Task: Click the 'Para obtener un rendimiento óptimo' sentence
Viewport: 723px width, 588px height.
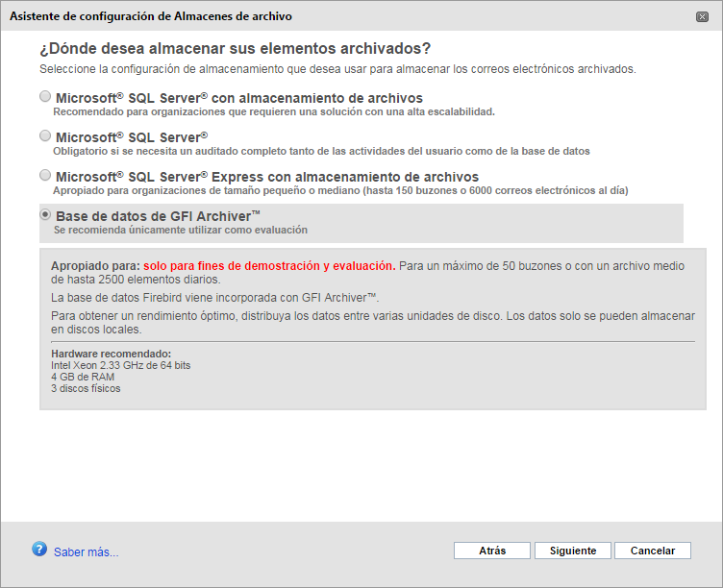Action: (373, 323)
